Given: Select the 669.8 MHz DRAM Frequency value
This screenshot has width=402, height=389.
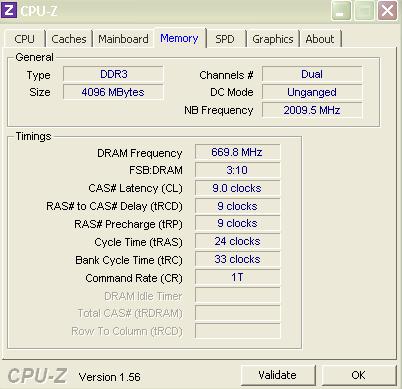Looking at the screenshot, I should 237,152.
